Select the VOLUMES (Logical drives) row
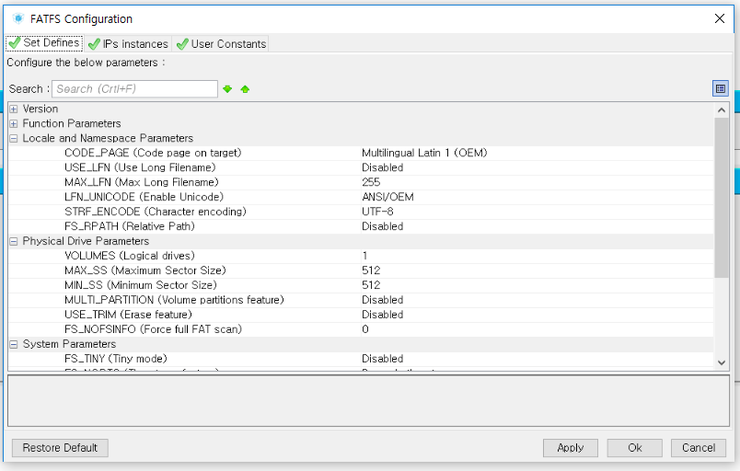The width and height of the screenshot is (740, 471). [x=361, y=256]
